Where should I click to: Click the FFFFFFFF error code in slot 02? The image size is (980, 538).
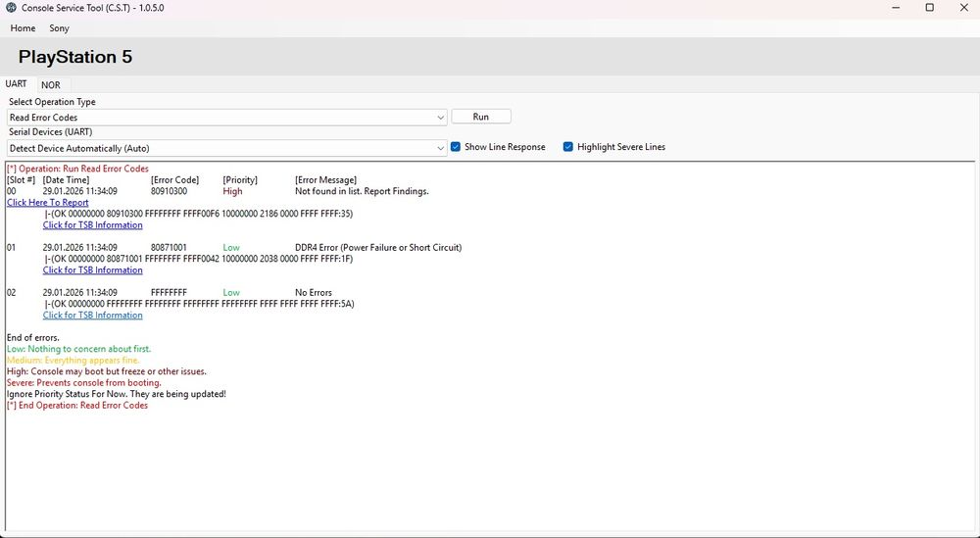[169, 292]
